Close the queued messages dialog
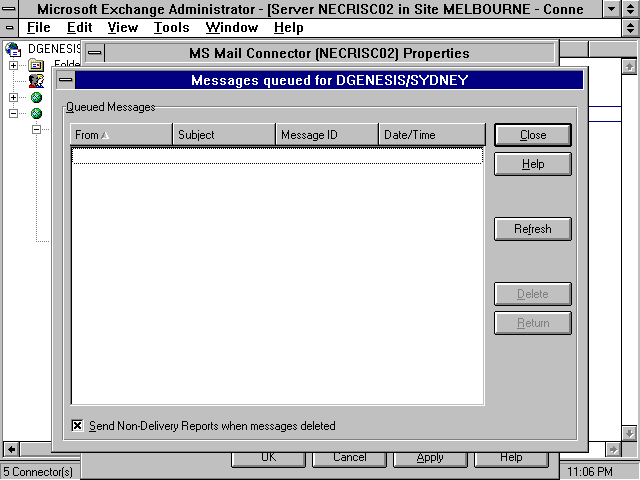This screenshot has width=640, height=480. coord(533,135)
